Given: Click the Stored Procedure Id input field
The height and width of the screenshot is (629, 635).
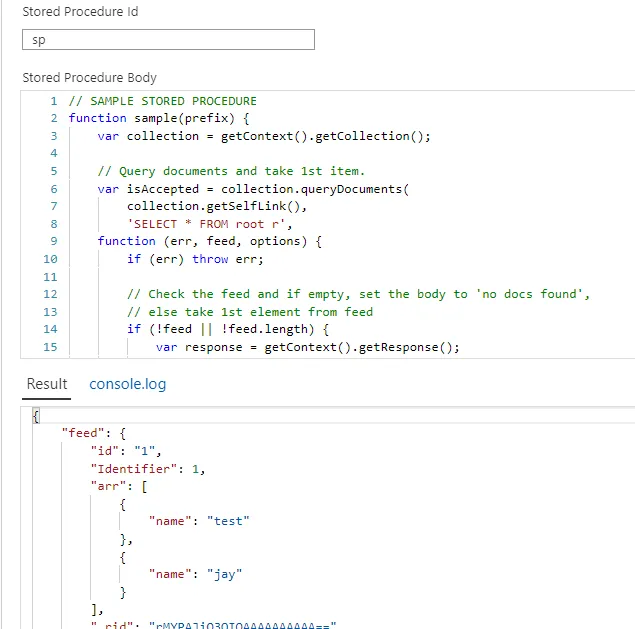Looking at the screenshot, I should 168,40.
